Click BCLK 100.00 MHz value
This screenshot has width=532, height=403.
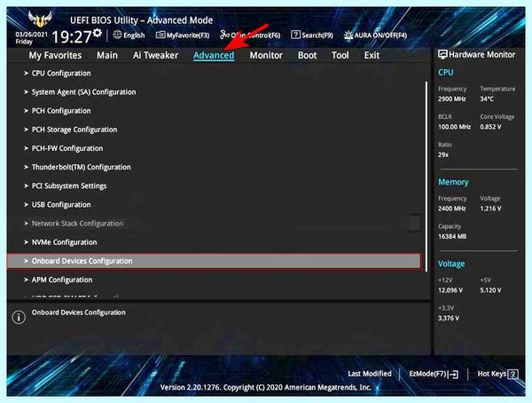point(454,127)
